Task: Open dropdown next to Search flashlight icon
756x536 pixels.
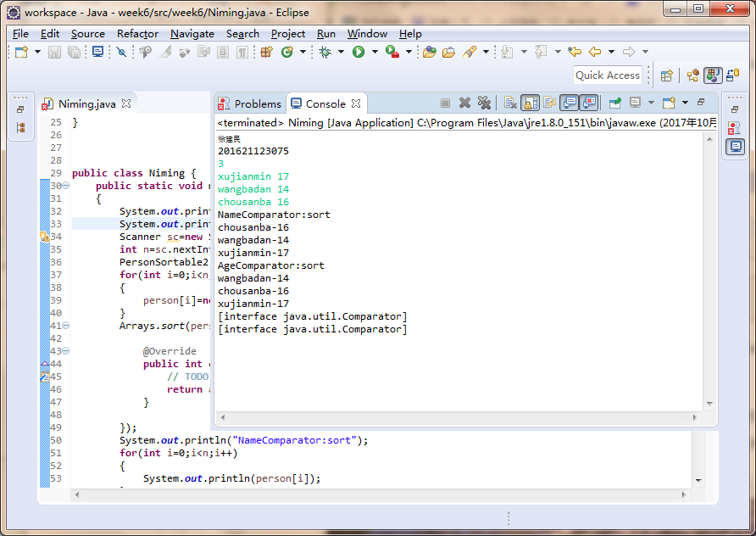Action: point(486,52)
